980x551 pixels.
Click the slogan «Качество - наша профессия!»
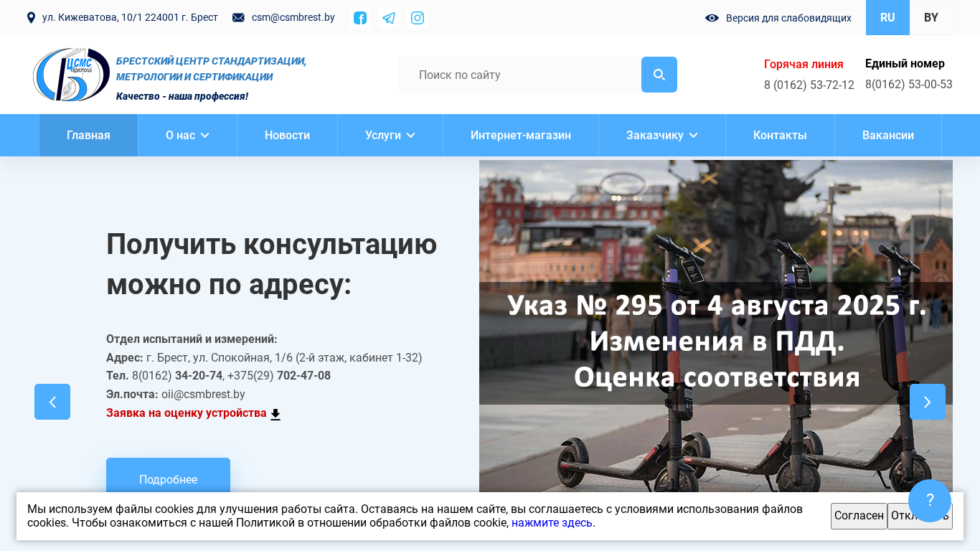coord(182,96)
